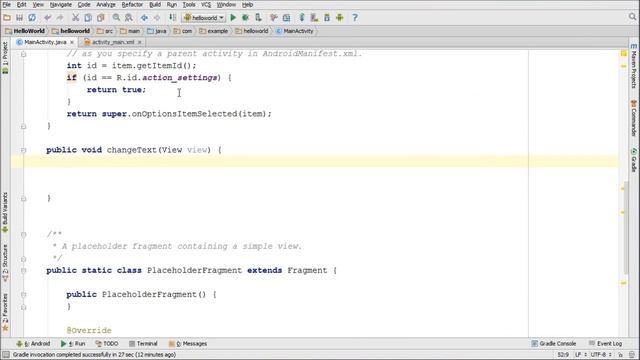Click the Copy icon in toolbar

(88, 18)
